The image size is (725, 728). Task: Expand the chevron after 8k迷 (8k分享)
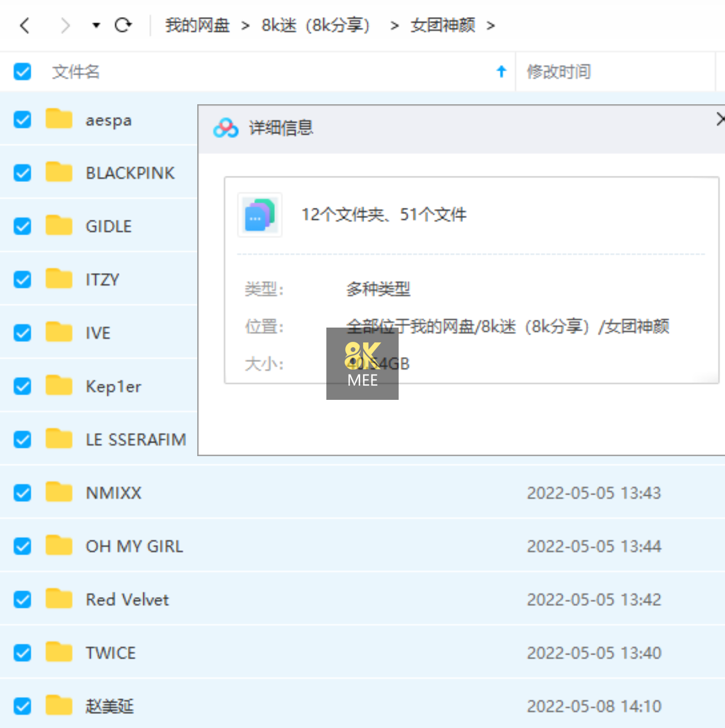point(394,26)
